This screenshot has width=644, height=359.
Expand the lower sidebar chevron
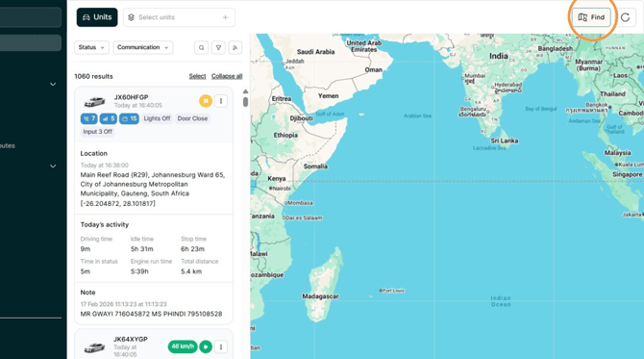[x=53, y=167]
